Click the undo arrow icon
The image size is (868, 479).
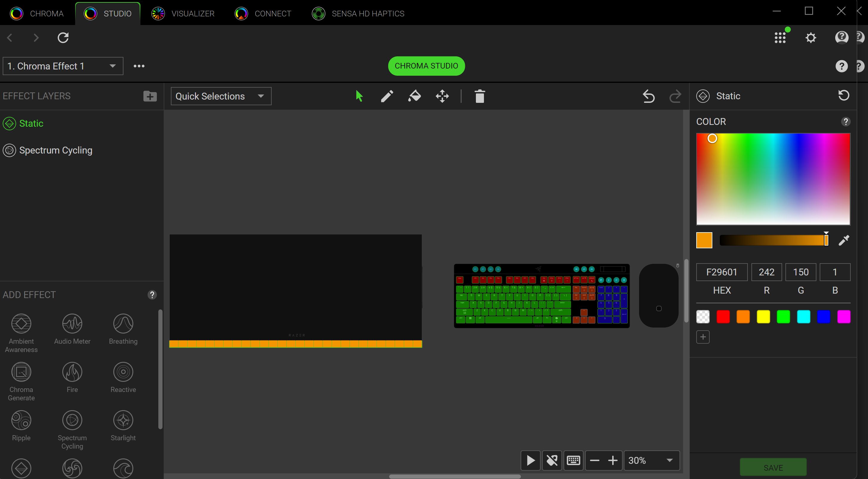(x=648, y=96)
